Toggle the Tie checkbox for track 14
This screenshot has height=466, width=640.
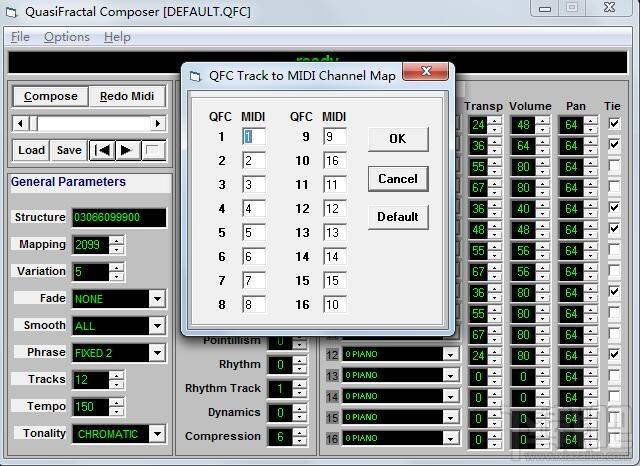pos(614,396)
